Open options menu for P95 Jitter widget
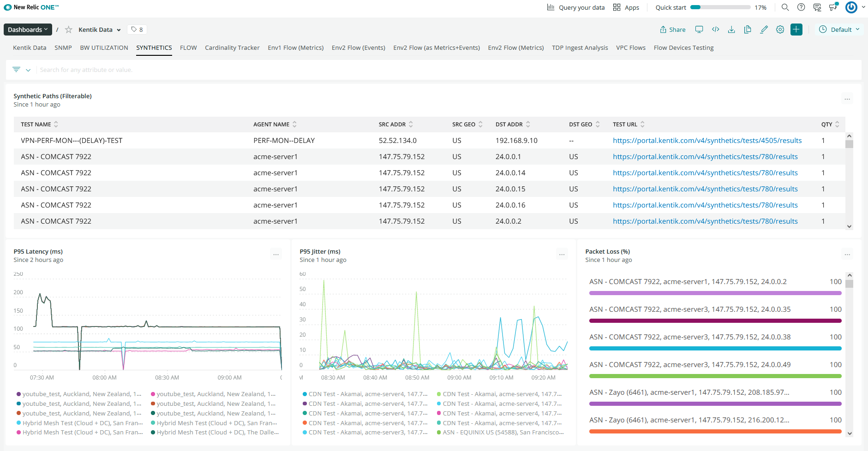The image size is (868, 451). [562, 254]
